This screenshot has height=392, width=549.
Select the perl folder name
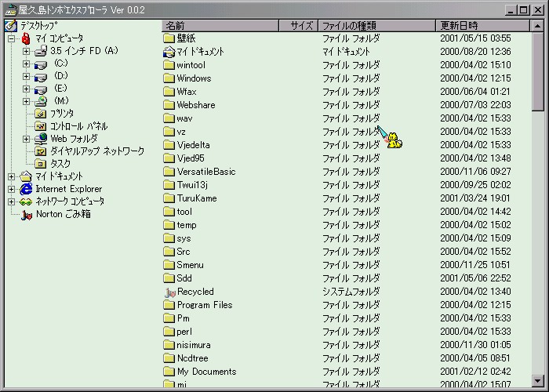click(184, 332)
